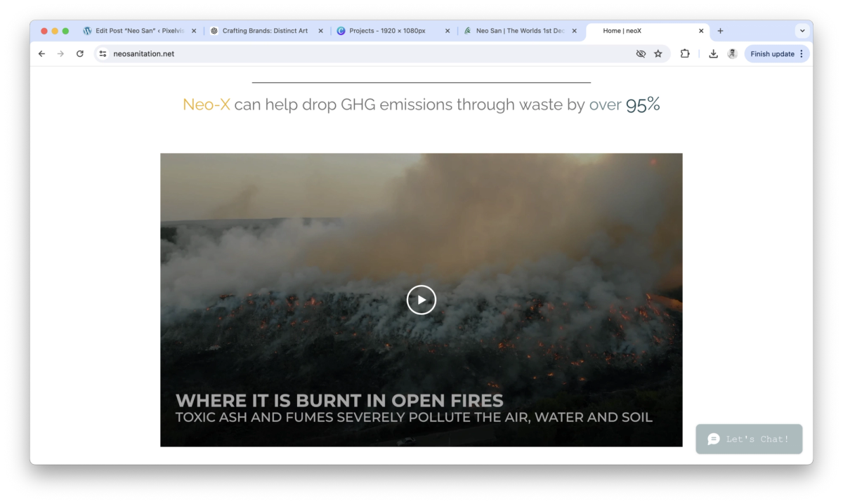
Task: Click the forward navigation arrow
Action: pyautogui.click(x=60, y=53)
